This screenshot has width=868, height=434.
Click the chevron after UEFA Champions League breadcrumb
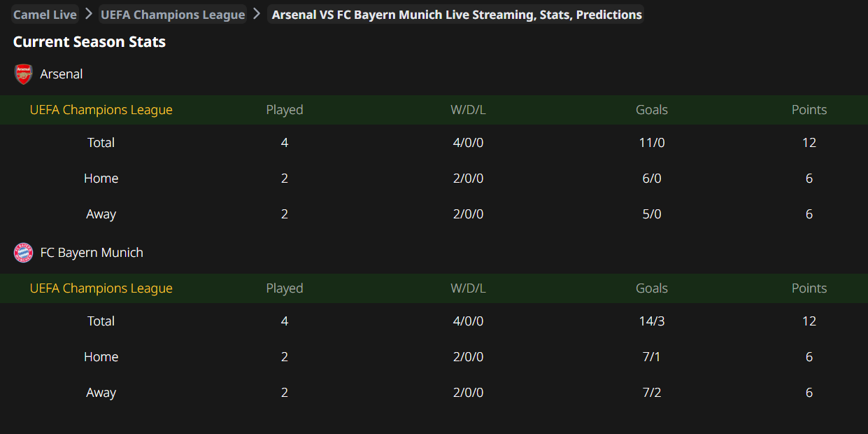(x=257, y=14)
